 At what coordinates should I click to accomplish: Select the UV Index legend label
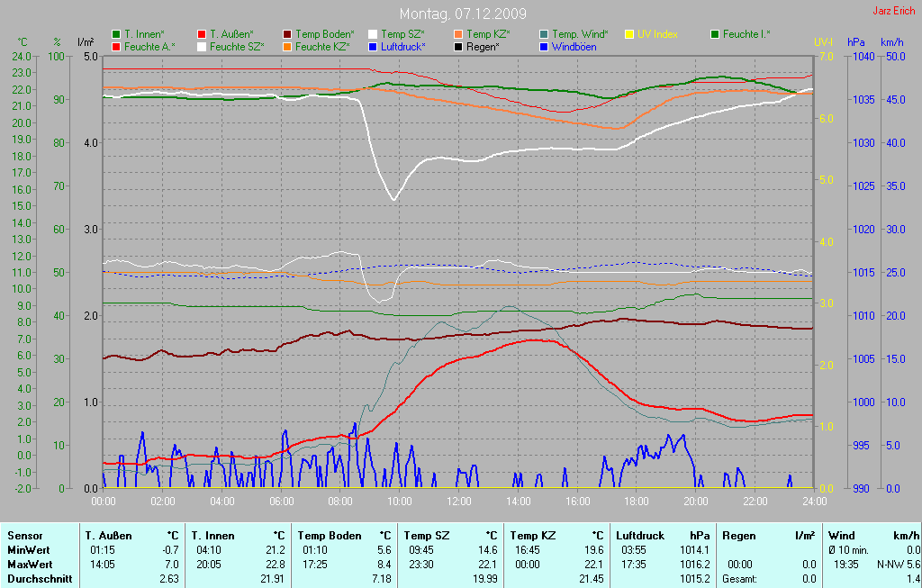click(657, 35)
